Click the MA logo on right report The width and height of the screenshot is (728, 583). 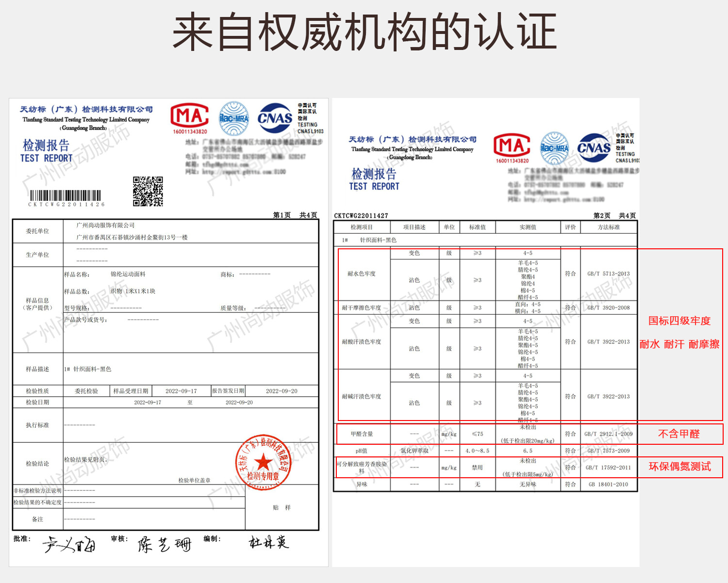[x=512, y=148]
